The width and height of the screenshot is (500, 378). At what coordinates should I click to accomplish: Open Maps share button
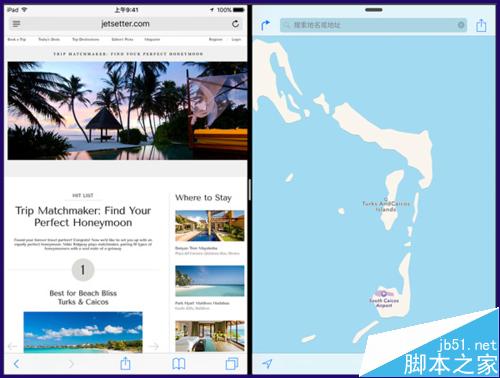click(481, 25)
